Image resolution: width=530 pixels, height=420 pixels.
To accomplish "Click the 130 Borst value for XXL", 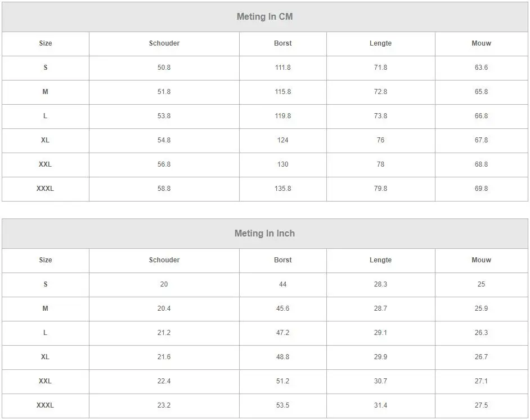I will 283,164.
